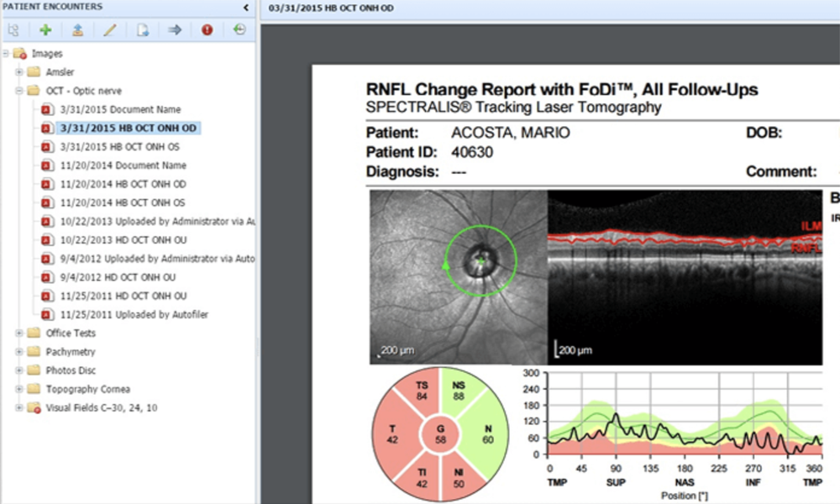The height and width of the screenshot is (504, 840).
Task: Select the Amsler folder label
Action: tap(60, 71)
